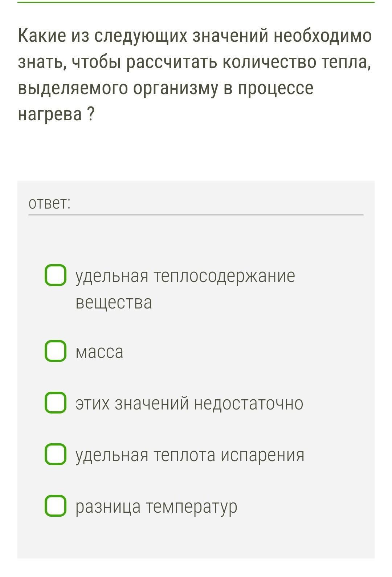The height and width of the screenshot is (577, 392).
Task: Toggle the 'разница температур' checkbox
Action: [56, 505]
